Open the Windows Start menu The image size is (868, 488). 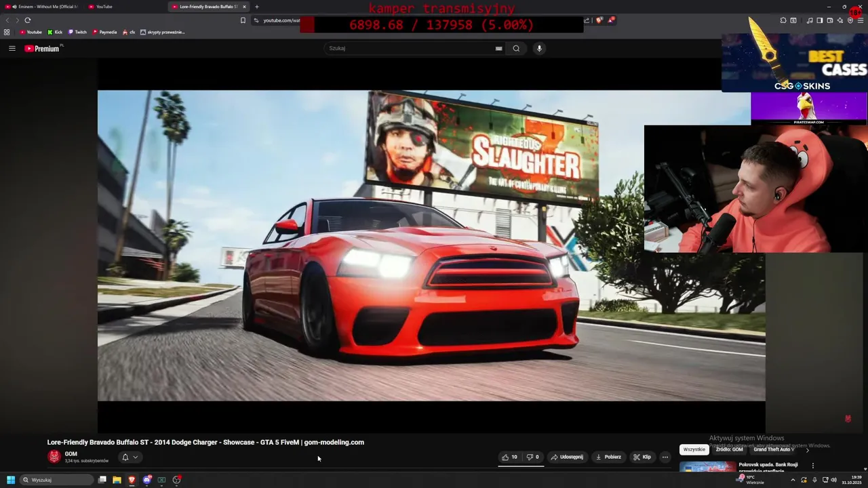pos(11,480)
